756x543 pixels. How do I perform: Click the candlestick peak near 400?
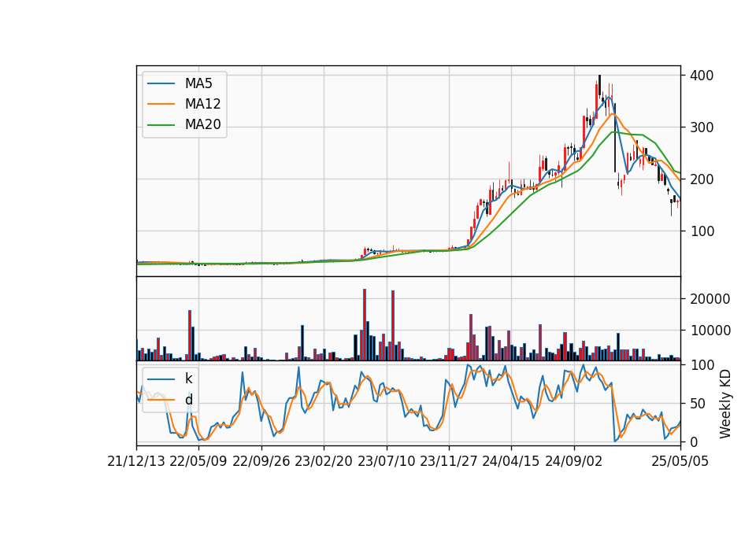(599, 86)
